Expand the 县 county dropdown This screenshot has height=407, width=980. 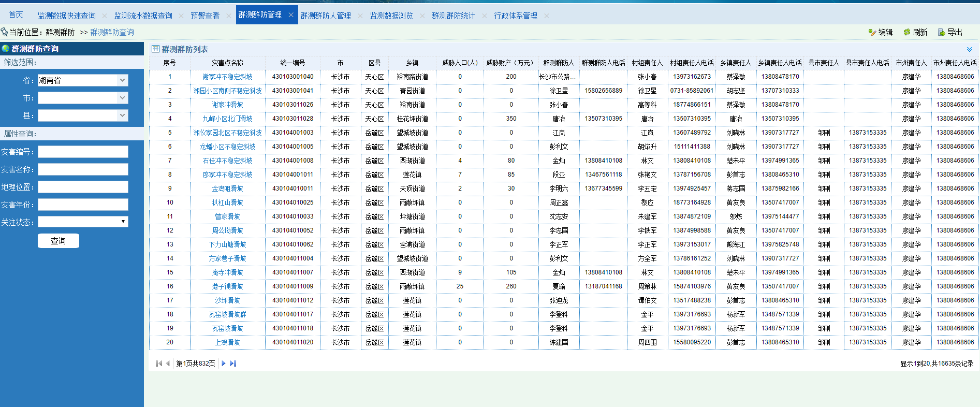coord(122,115)
